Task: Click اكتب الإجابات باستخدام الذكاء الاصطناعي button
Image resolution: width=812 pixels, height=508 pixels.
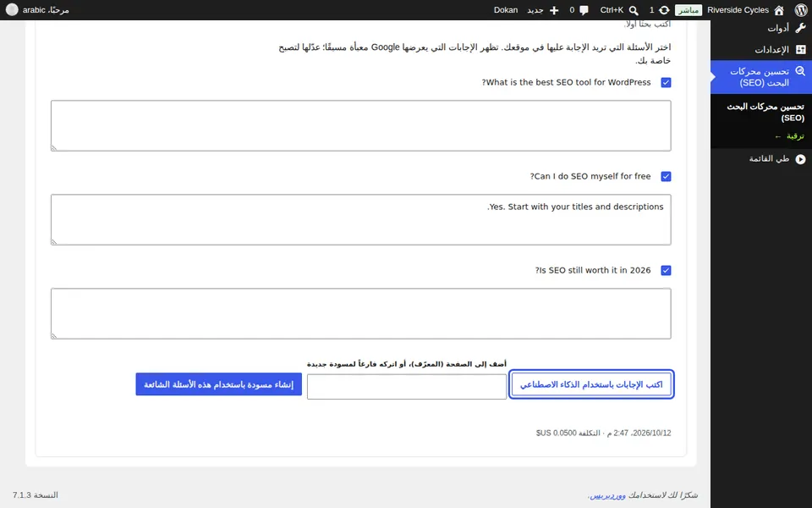Action: click(x=591, y=384)
